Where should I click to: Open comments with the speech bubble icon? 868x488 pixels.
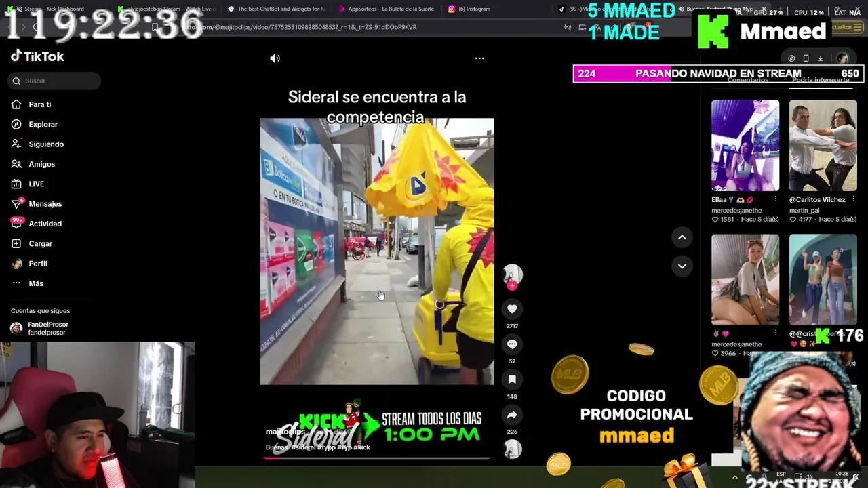[x=512, y=344]
